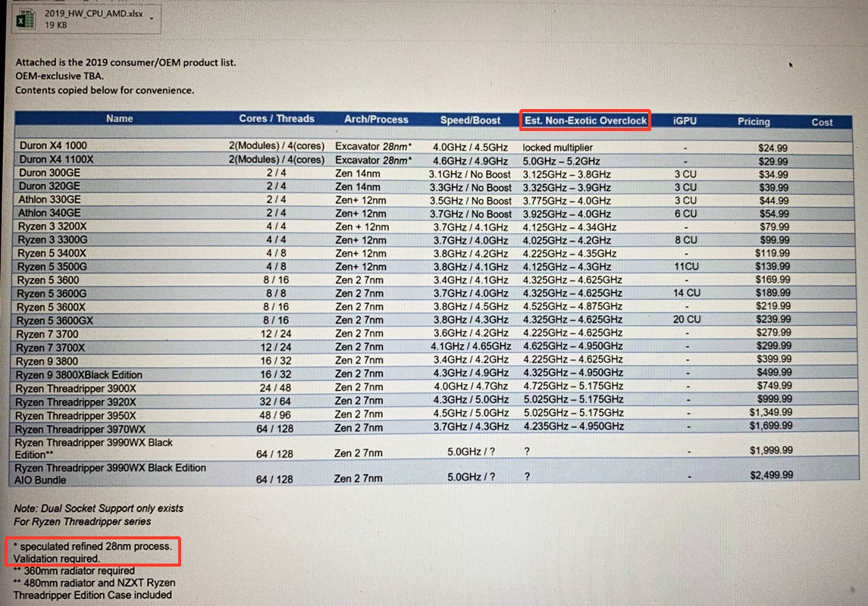Click the 2019_HW_CPU_AMD.xlsx file name

pos(93,13)
